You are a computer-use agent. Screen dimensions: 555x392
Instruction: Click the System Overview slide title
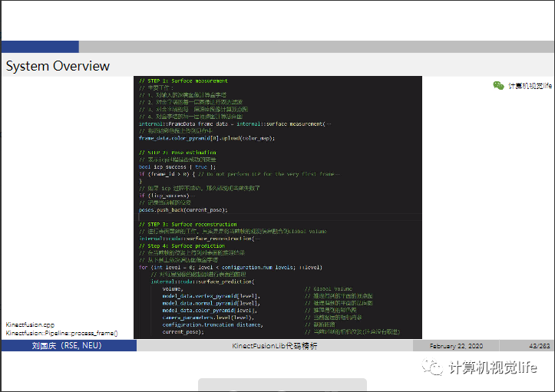[x=58, y=66]
